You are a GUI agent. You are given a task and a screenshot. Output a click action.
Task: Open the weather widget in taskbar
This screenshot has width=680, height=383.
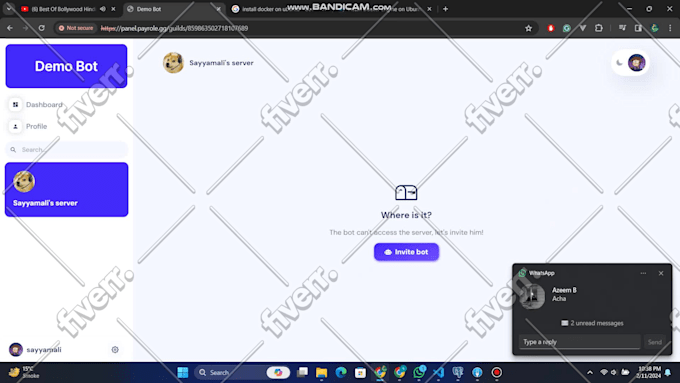24,372
